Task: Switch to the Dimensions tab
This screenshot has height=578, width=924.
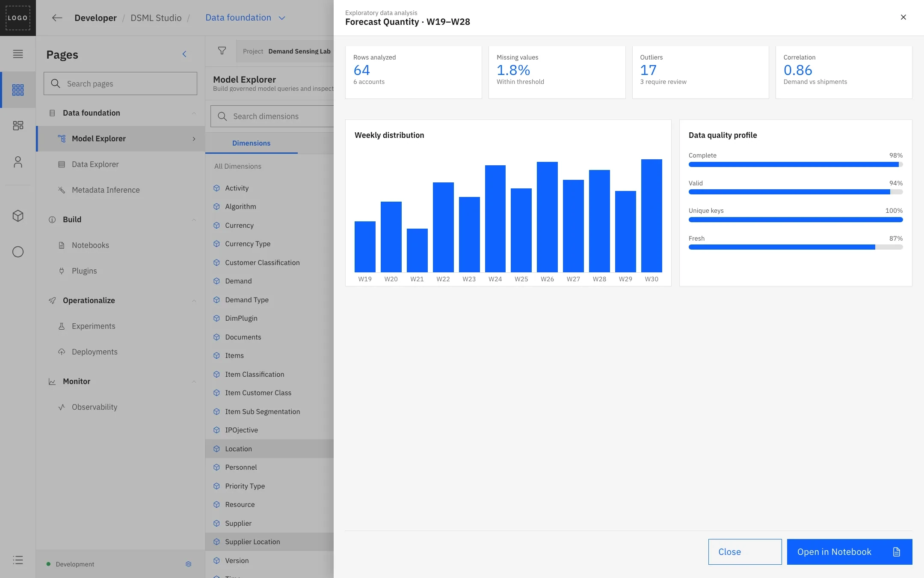Action: point(251,143)
